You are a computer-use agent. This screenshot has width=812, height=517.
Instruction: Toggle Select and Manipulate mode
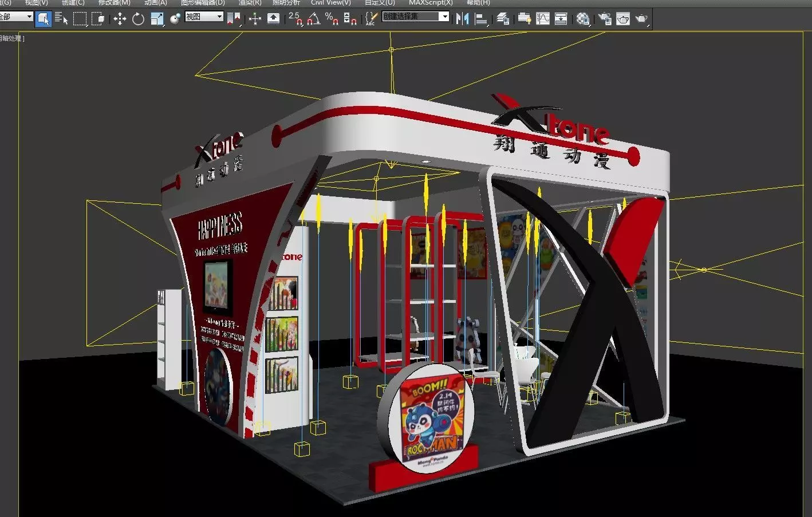tap(255, 19)
